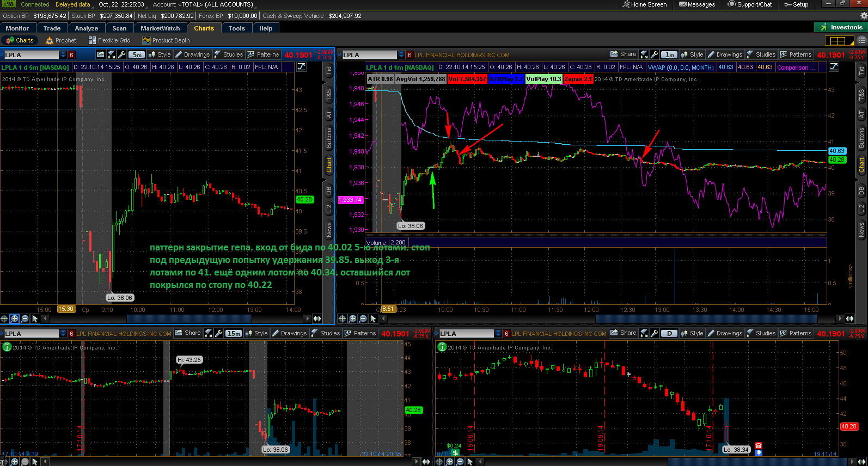Click the red color link 6 in daily chart
The width and height of the screenshot is (868, 466).
506,334
